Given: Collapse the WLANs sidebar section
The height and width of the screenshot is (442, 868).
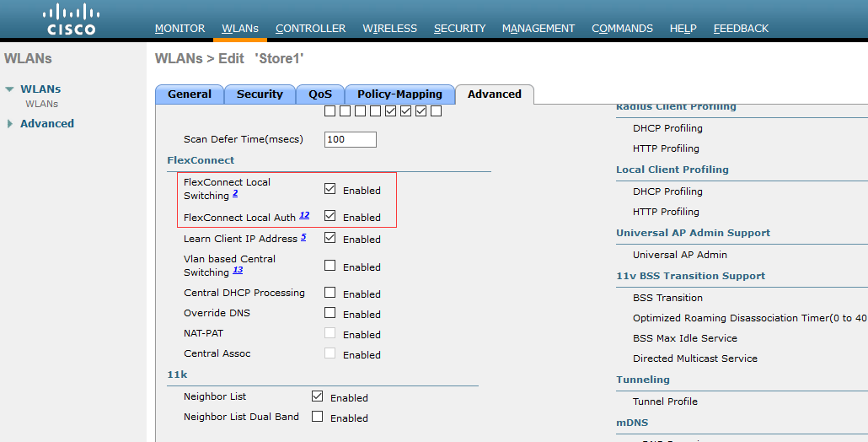Looking at the screenshot, I should (x=9, y=89).
